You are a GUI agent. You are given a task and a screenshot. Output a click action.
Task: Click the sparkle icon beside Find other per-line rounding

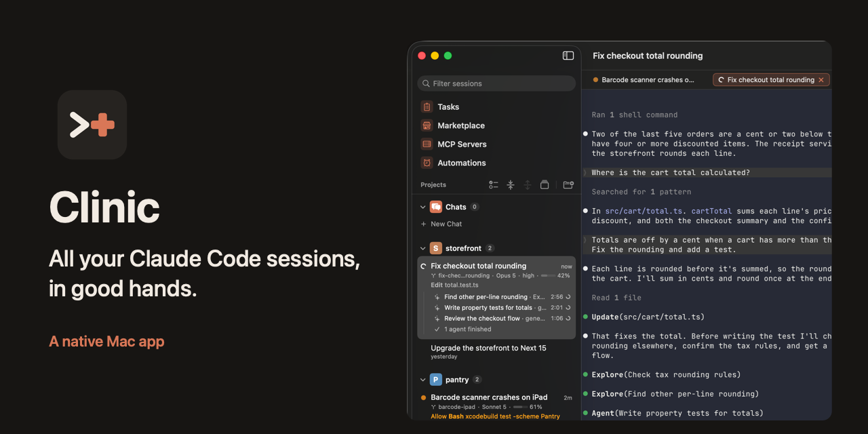pos(437,297)
